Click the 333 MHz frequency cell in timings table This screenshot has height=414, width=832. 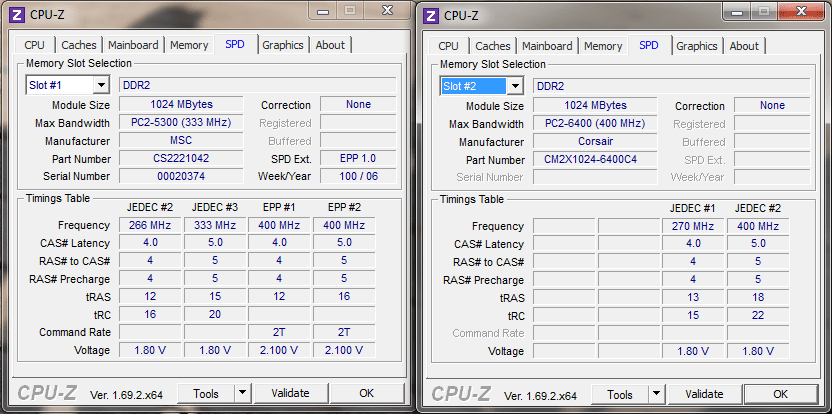tap(215, 225)
